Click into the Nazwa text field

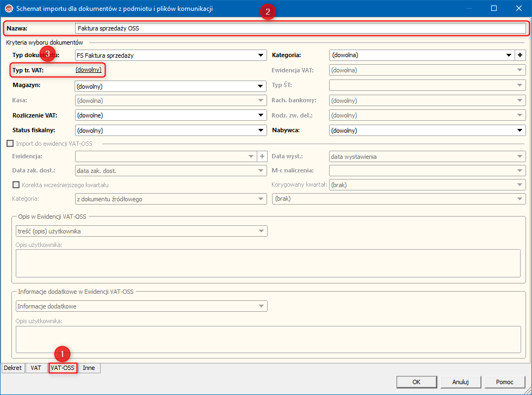(x=299, y=28)
